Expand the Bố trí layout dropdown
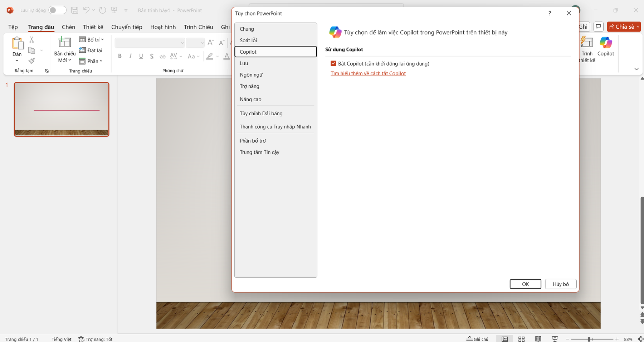Screen dimensions: 644x342 [x=92, y=40]
